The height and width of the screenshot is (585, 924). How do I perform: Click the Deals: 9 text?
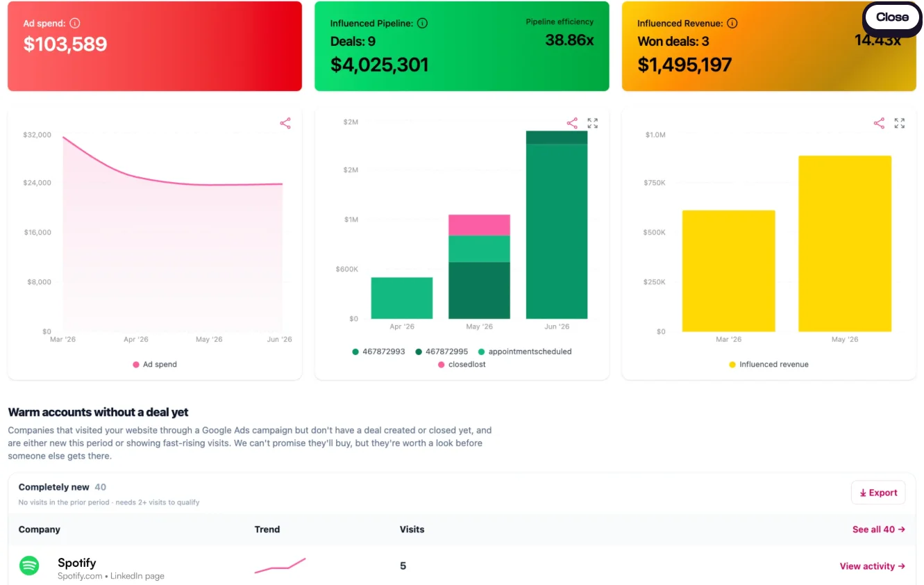tap(353, 42)
